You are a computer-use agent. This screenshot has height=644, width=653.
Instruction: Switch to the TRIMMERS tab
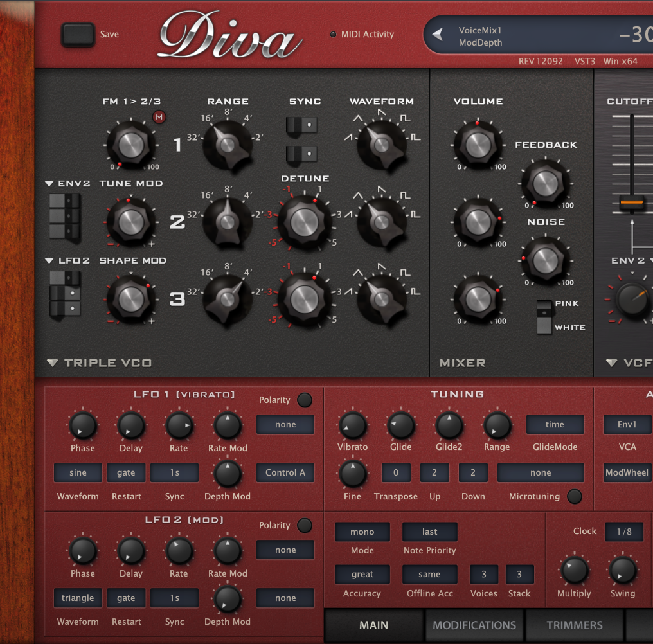point(575,625)
